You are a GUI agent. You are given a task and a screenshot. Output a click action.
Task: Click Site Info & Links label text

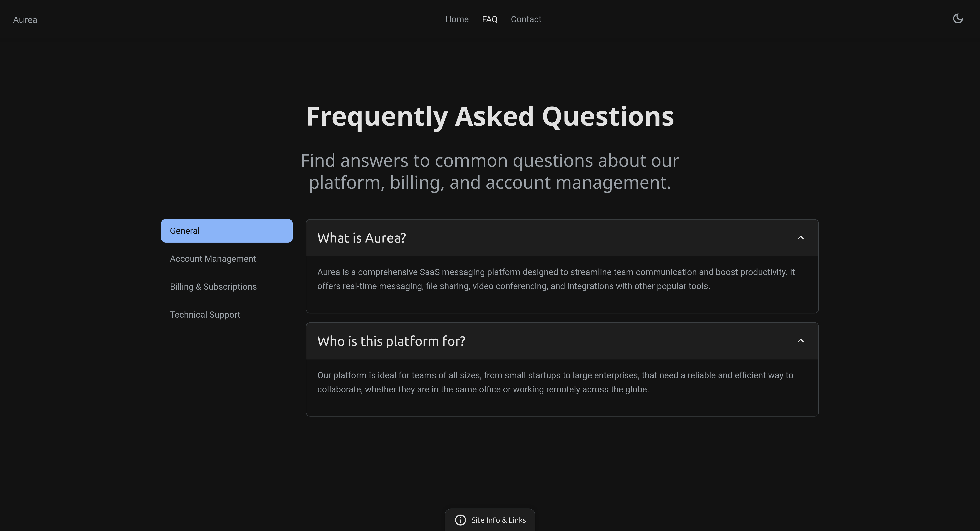click(x=498, y=520)
